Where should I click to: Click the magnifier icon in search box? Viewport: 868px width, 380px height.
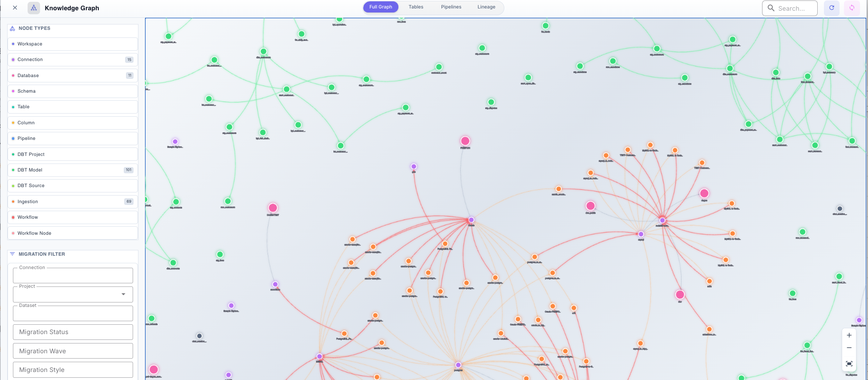click(x=771, y=8)
